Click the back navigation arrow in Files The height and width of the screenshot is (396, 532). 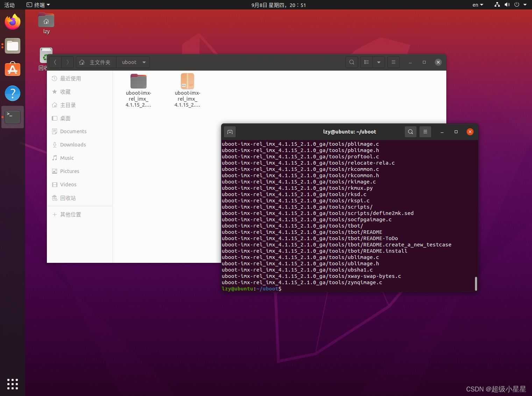tap(55, 62)
